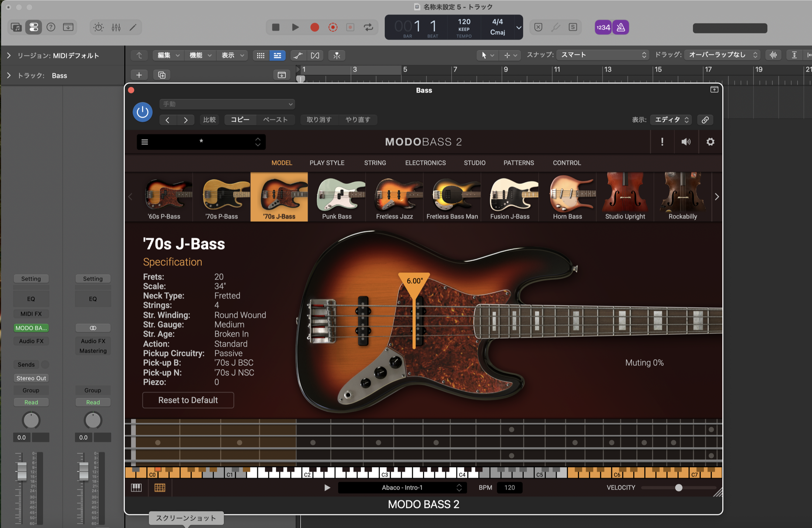Toggle the Solo S button in control bar
Screen dimensions: 812x528
point(573,27)
